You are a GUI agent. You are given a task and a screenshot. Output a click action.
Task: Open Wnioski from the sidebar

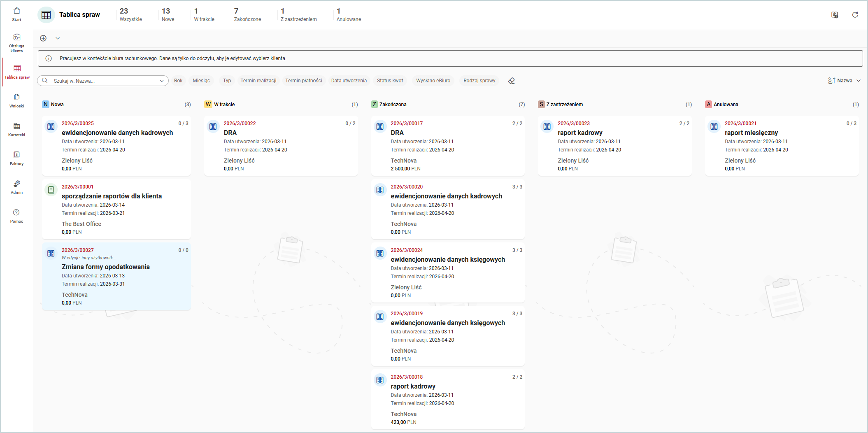coord(16,100)
